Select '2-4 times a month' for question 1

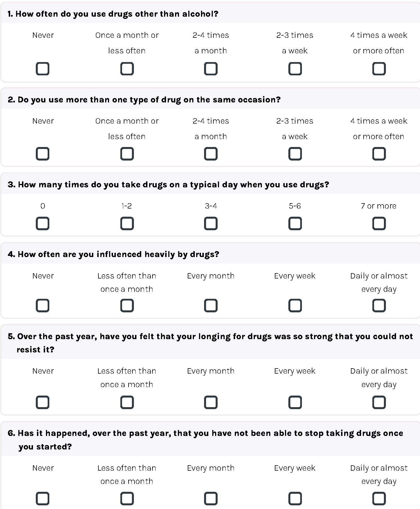tap(211, 69)
